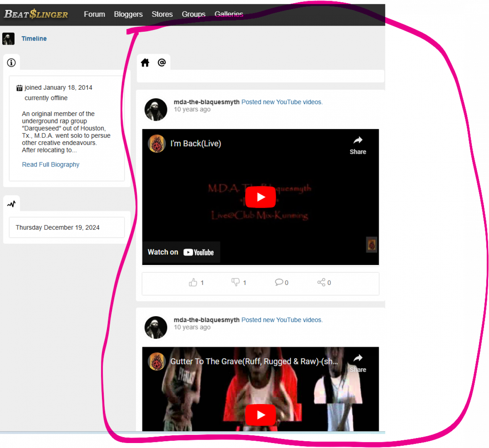
Task: Navigate to Groups in the top bar
Action: 193,14
